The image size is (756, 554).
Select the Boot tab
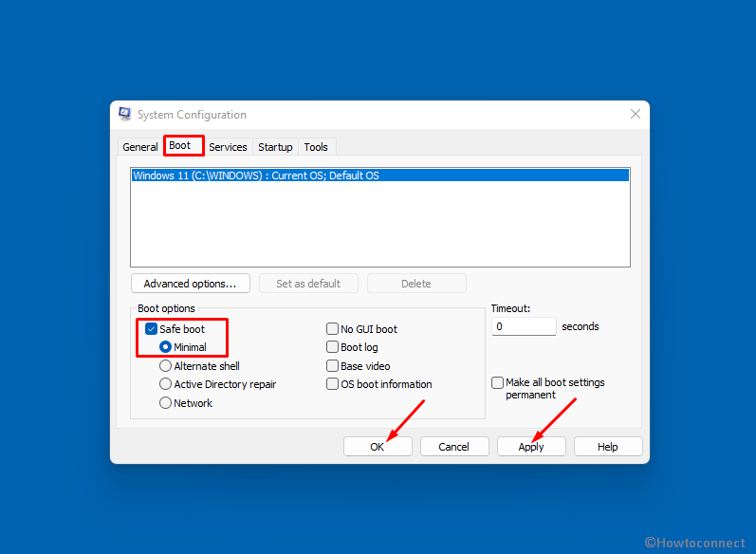[x=184, y=145]
